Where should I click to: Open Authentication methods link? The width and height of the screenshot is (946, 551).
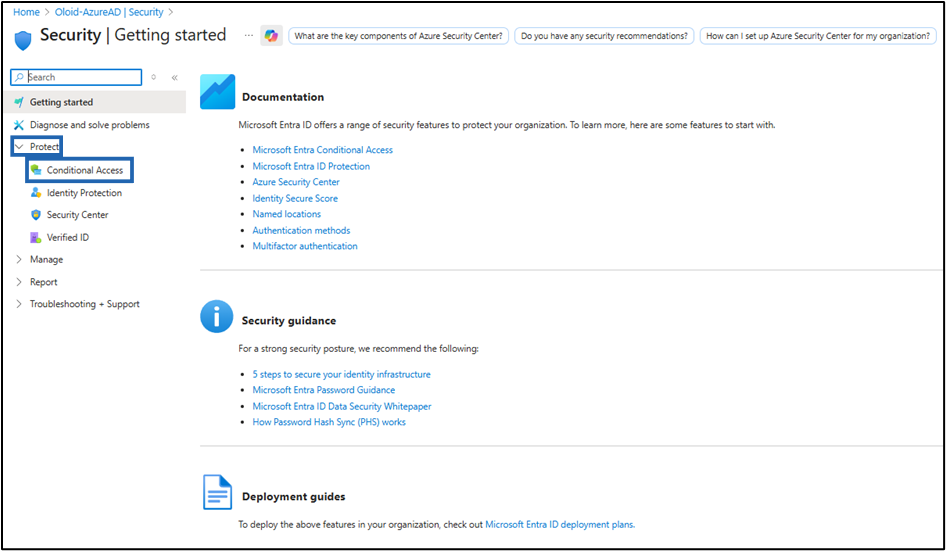point(301,230)
